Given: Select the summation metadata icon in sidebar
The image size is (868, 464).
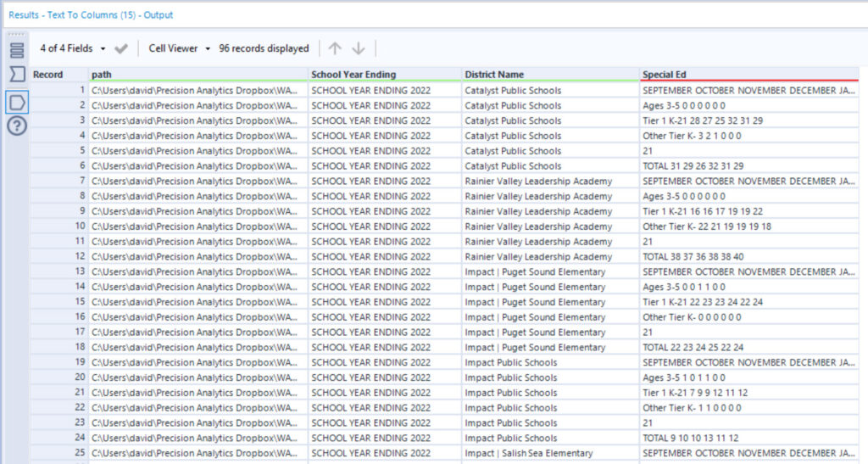Looking at the screenshot, I should click(x=17, y=74).
